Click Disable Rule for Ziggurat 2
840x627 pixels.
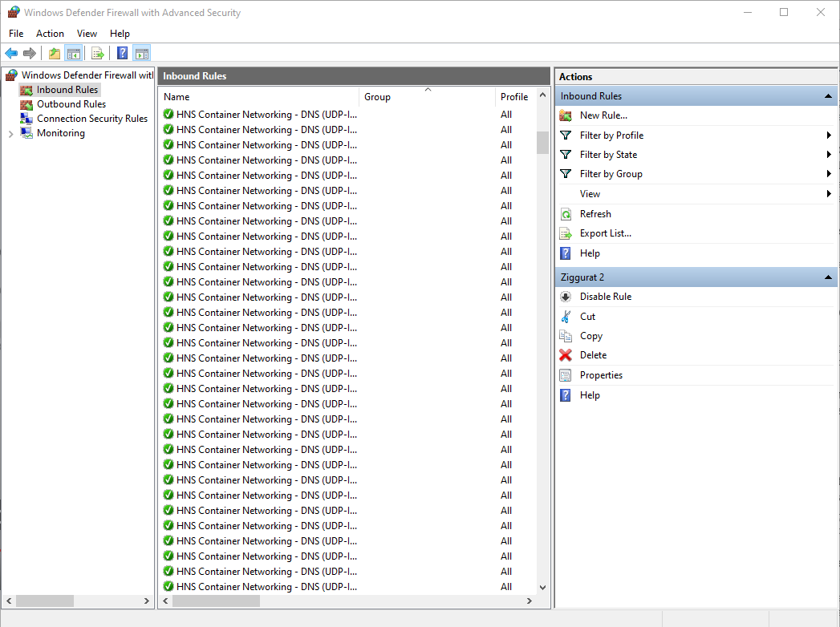pos(605,297)
